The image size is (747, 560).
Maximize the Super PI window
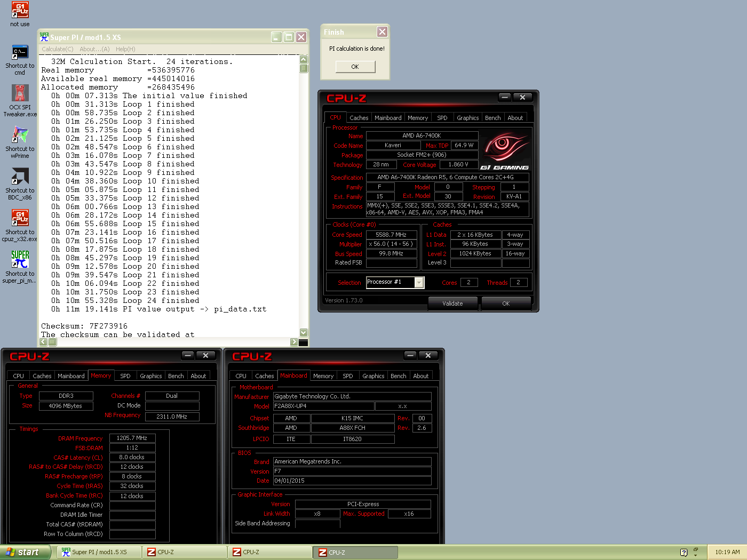pyautogui.click(x=289, y=37)
